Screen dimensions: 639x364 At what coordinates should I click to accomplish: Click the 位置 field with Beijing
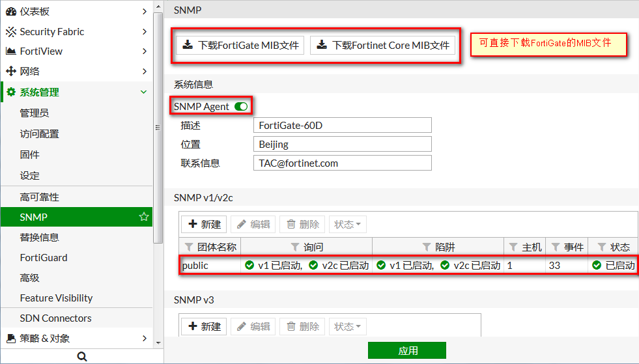pos(343,144)
